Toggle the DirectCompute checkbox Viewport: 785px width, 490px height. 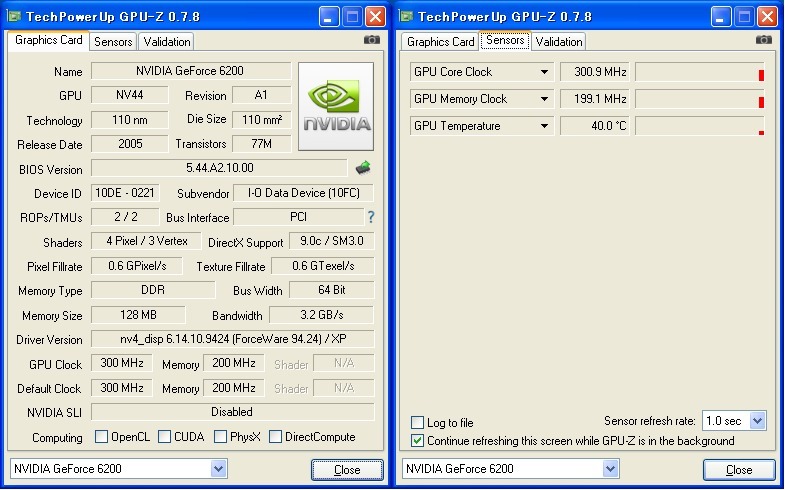[x=275, y=436]
